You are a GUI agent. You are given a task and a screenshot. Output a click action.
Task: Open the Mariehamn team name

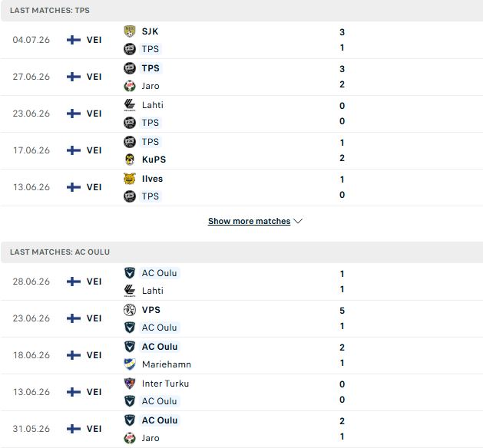point(167,364)
